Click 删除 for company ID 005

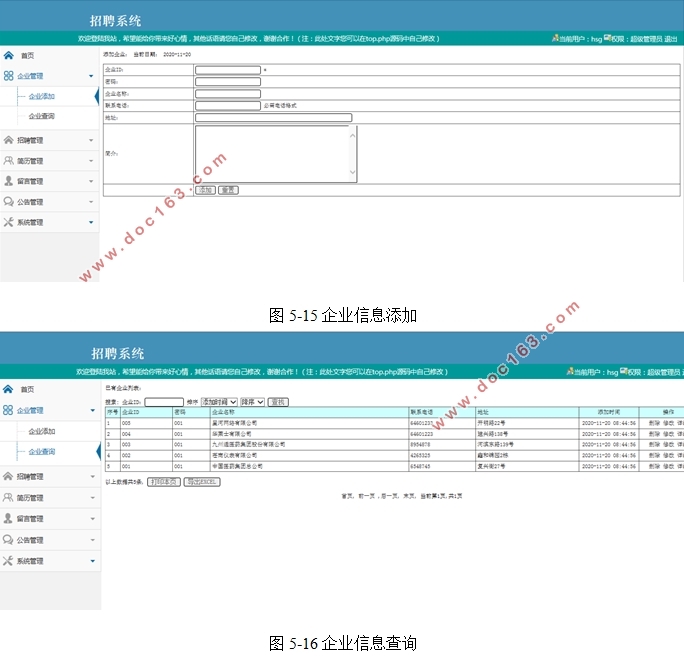[x=654, y=423]
